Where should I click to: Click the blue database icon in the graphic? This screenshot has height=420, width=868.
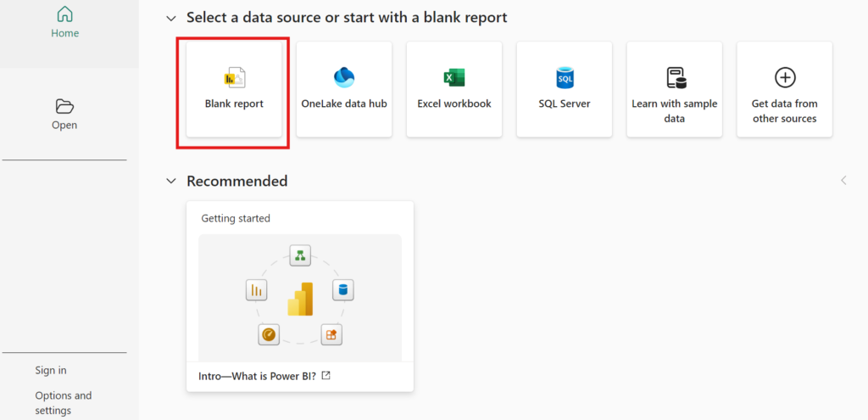click(343, 290)
